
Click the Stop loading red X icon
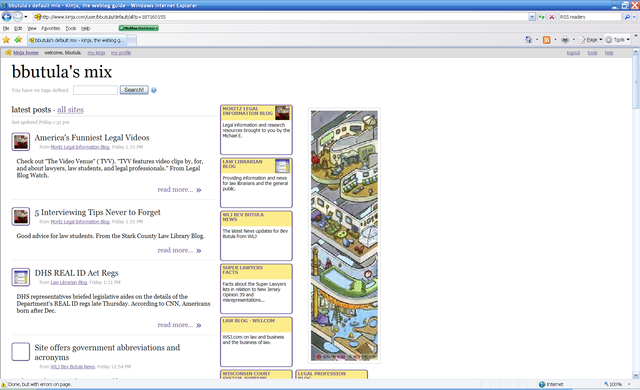pyautogui.click(x=551, y=17)
